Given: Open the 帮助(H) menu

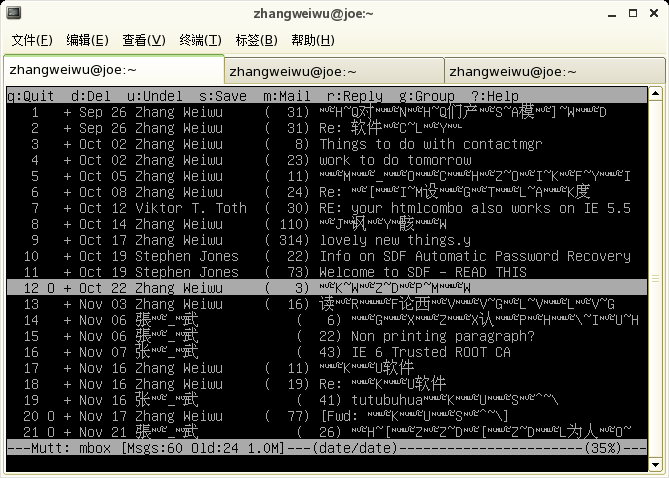Looking at the screenshot, I should pos(313,40).
